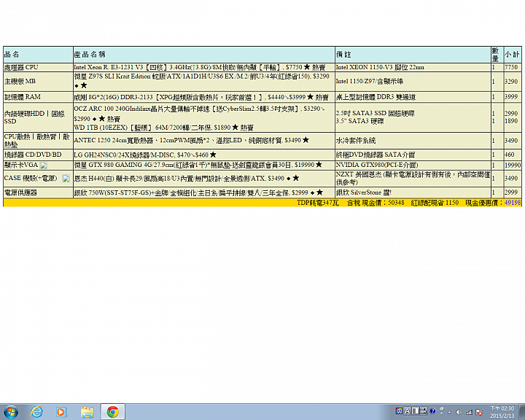Open the network signal icon in tray

point(469,412)
